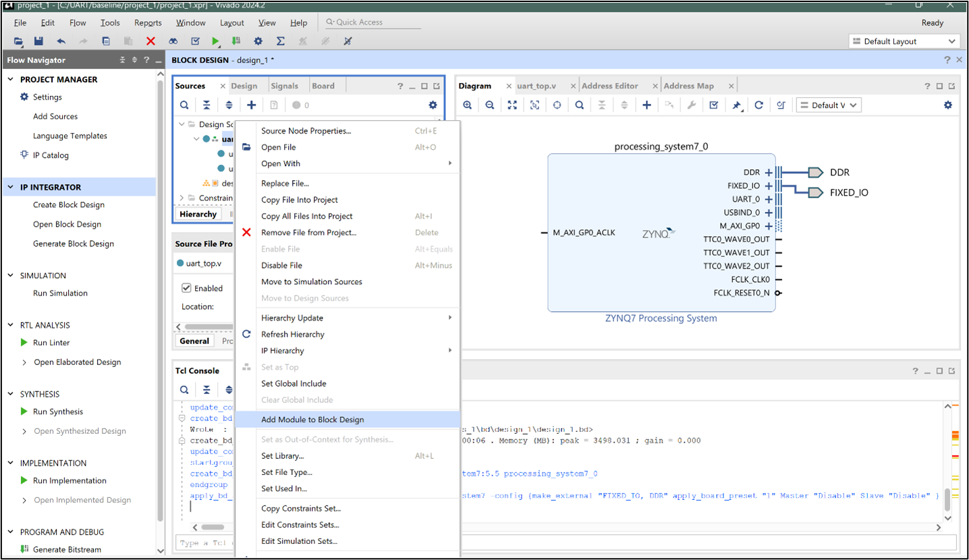Switch to the uart_top.v tab
This screenshot has height=560, width=969.
pos(536,86)
